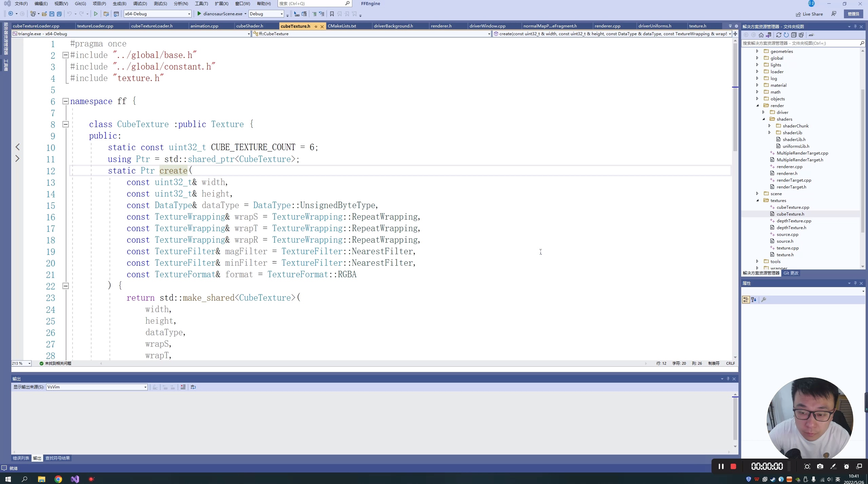Open Visual Studio from the taskbar
Screen dimensions: 868x484
click(75, 479)
